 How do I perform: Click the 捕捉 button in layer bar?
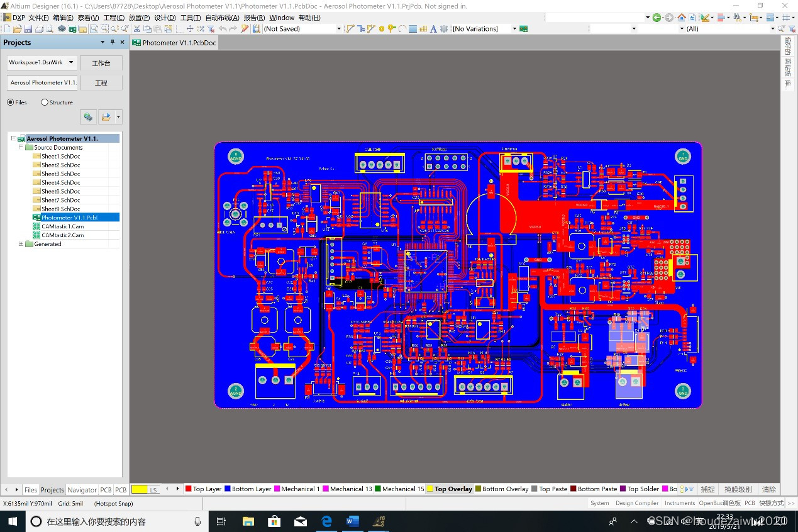pyautogui.click(x=708, y=489)
